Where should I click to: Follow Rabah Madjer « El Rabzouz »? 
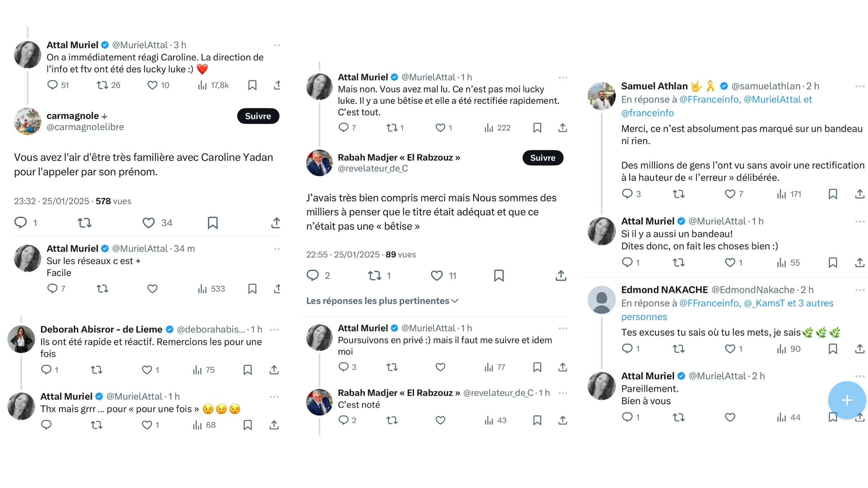[x=542, y=158]
